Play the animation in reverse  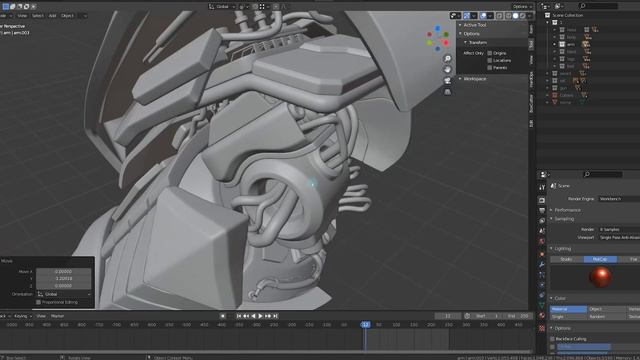(x=253, y=316)
